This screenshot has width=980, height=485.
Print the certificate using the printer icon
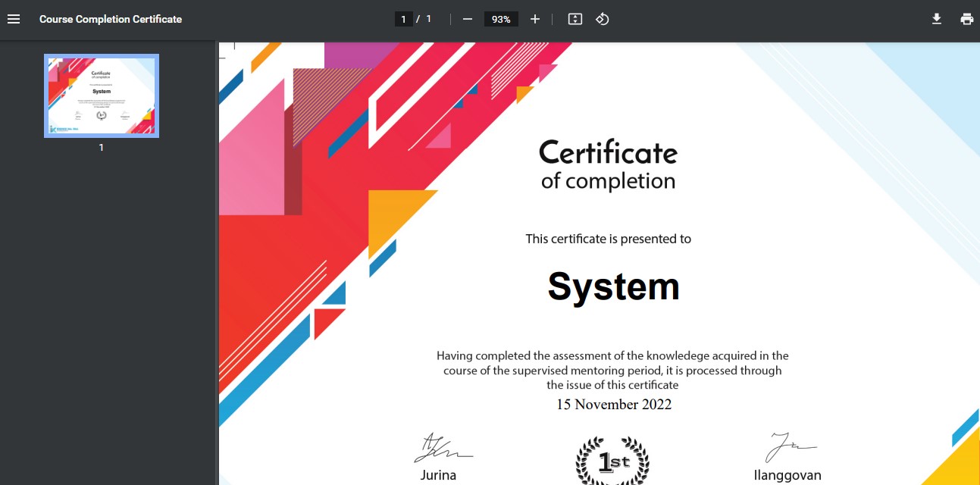966,19
